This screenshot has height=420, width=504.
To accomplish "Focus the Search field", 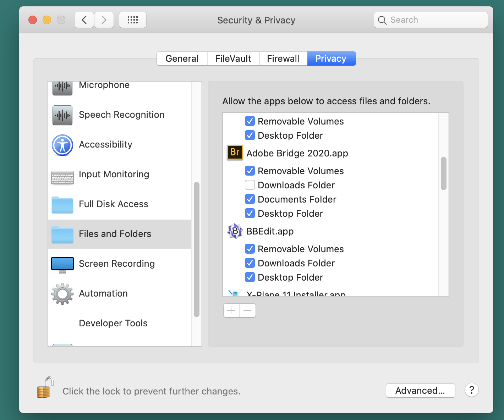I will tap(431, 20).
